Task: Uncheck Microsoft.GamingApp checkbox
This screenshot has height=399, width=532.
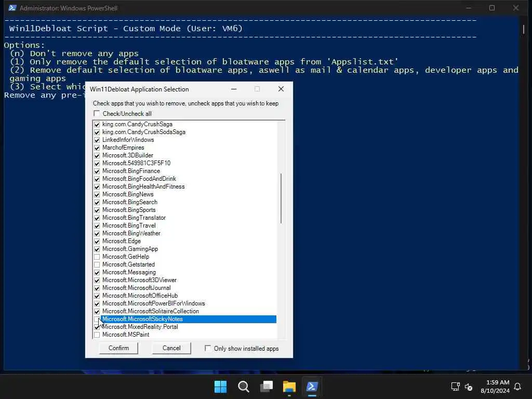Action: pos(97,249)
